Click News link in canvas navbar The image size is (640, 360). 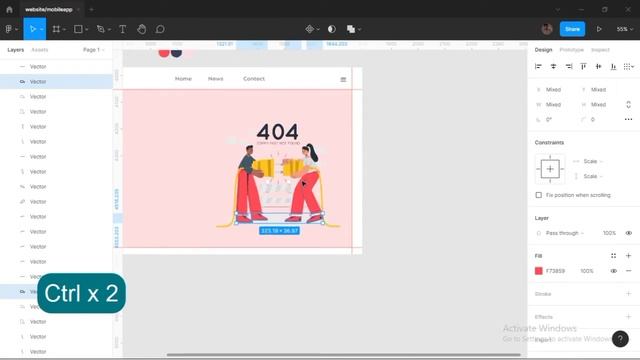pyautogui.click(x=216, y=78)
